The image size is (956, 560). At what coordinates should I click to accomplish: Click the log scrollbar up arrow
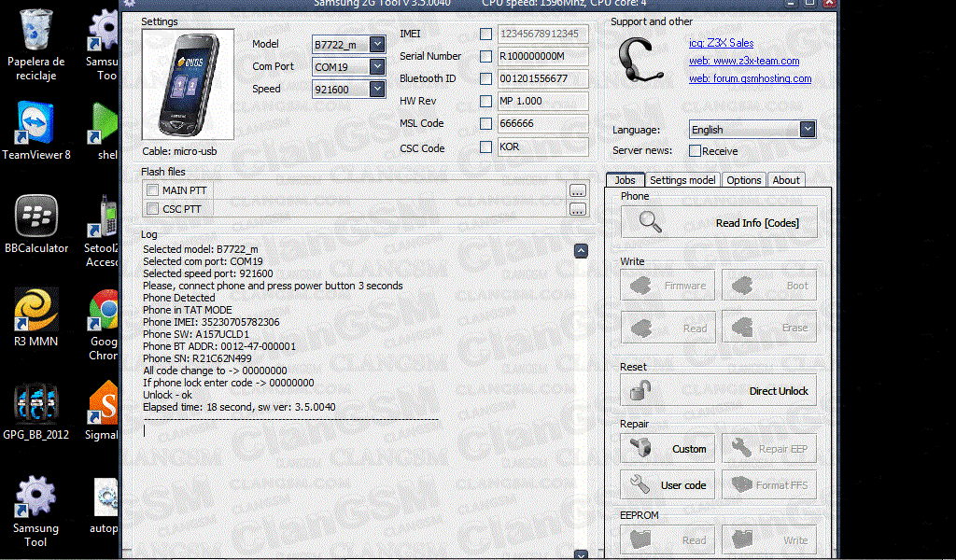point(581,250)
